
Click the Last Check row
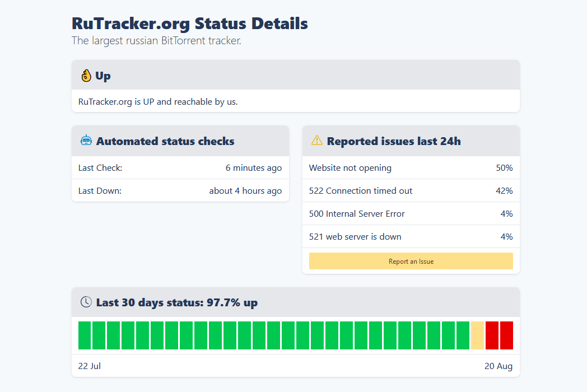(180, 168)
